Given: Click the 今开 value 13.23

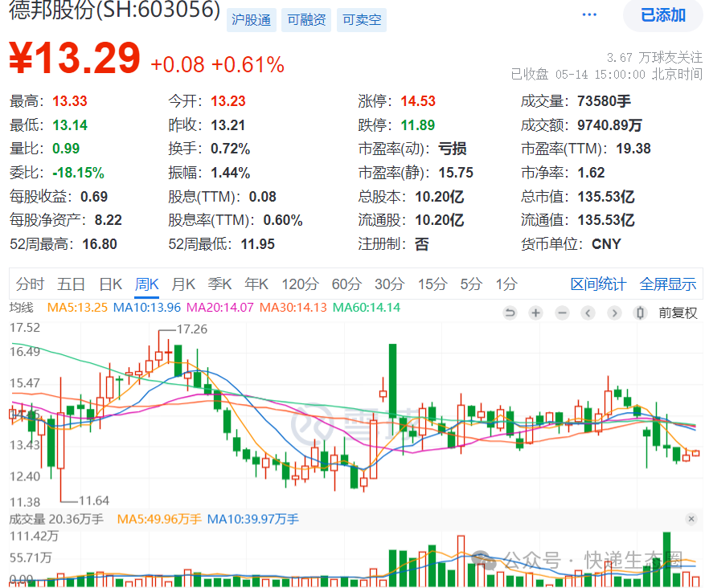Looking at the screenshot, I should pyautogui.click(x=228, y=101).
